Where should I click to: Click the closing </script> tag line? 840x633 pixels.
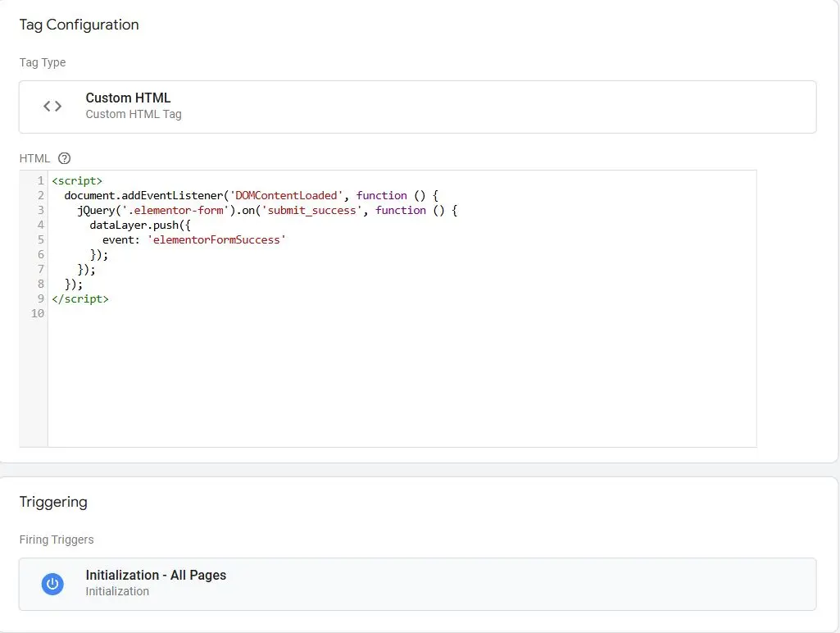[80, 298]
